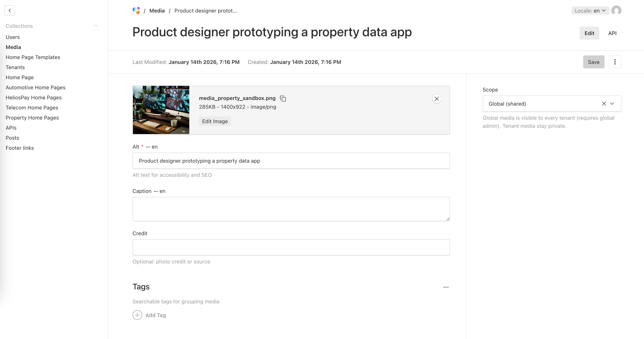Open Media in the breadcrumb trail
This screenshot has width=644, height=339.
coord(157,10)
